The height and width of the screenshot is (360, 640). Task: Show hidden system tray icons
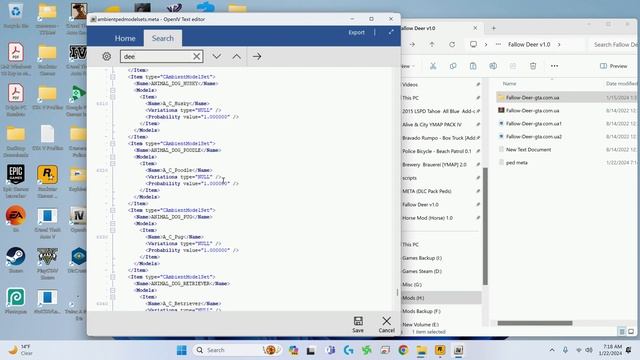point(552,350)
